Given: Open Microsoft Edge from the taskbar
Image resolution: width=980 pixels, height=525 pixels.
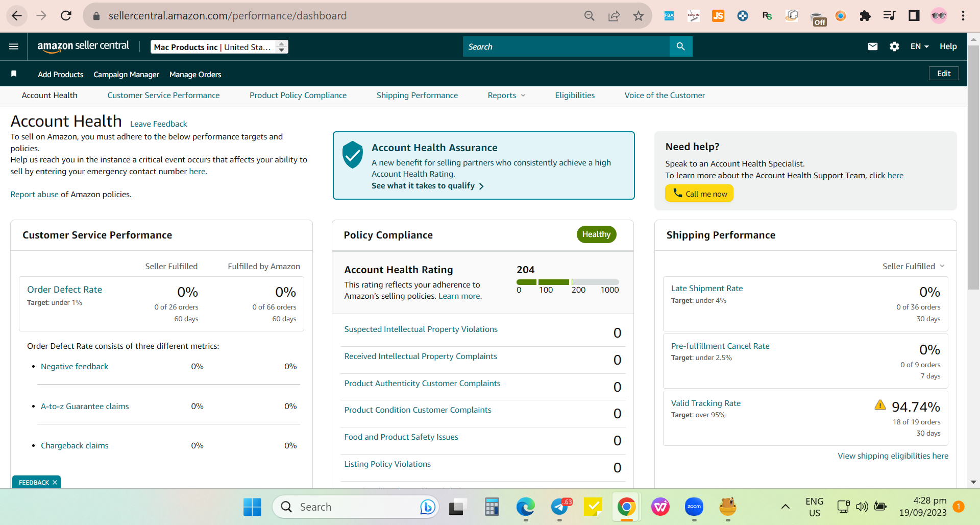Looking at the screenshot, I should [525, 507].
